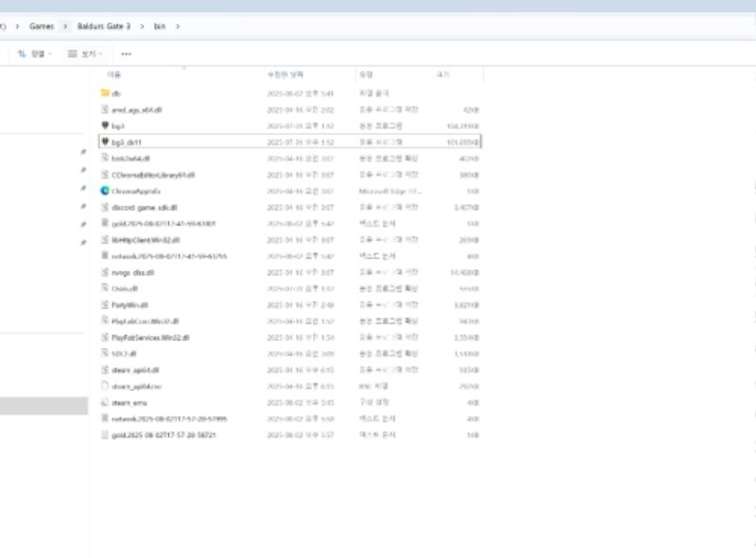Go to Baldurs Gate 3 in address bar
The height and width of the screenshot is (558, 756).
[104, 26]
